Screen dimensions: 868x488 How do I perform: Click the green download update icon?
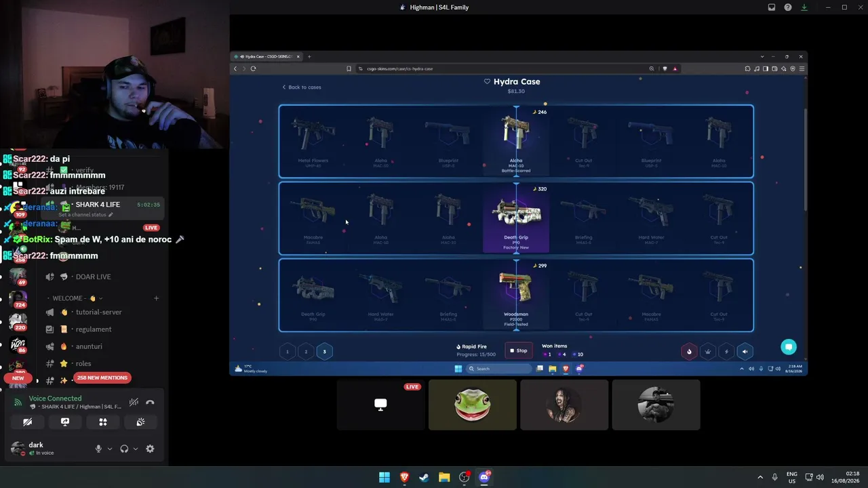click(804, 7)
